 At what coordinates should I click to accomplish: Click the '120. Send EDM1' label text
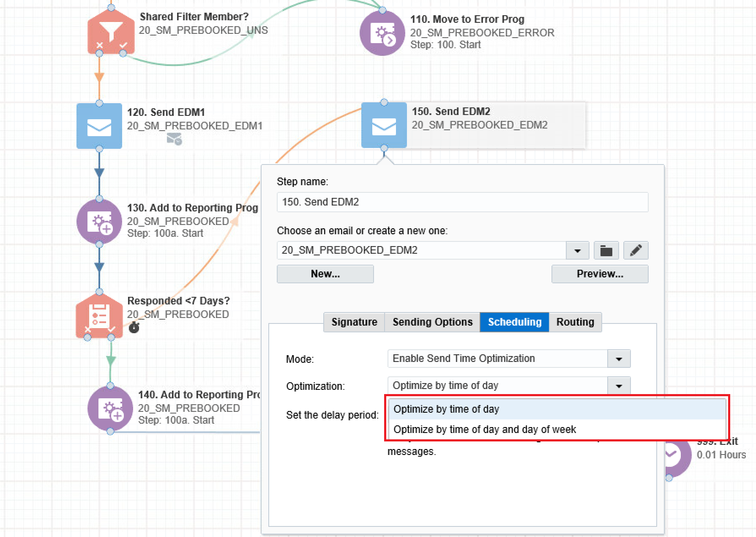point(166,112)
